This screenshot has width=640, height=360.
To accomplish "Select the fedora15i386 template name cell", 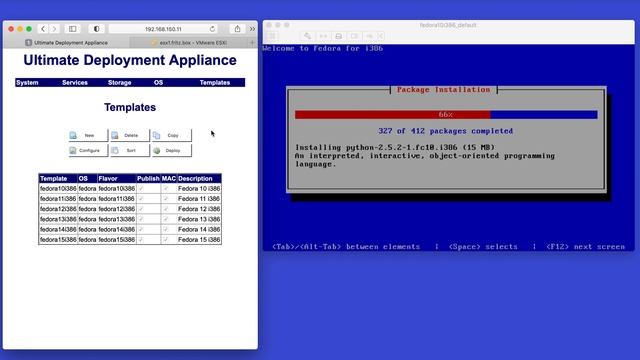I will coord(58,240).
